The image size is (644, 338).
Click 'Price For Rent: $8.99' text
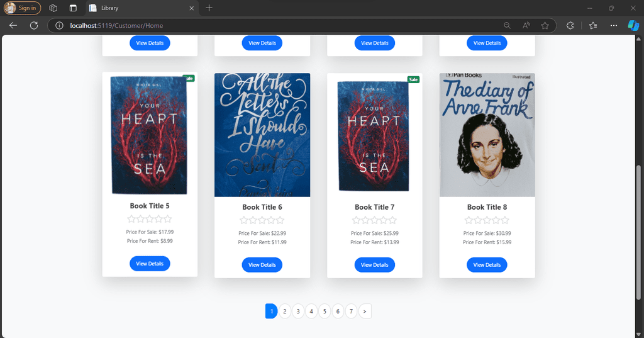tap(150, 241)
